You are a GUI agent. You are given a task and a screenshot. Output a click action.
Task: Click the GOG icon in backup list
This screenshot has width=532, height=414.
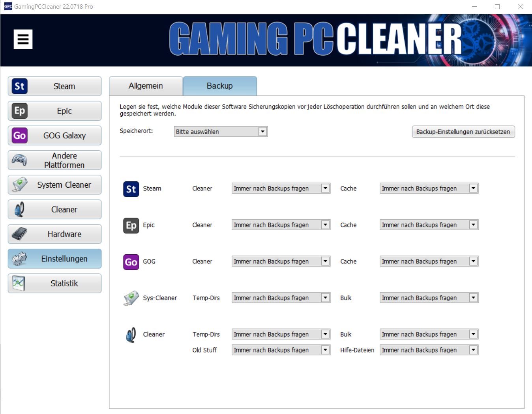131,262
